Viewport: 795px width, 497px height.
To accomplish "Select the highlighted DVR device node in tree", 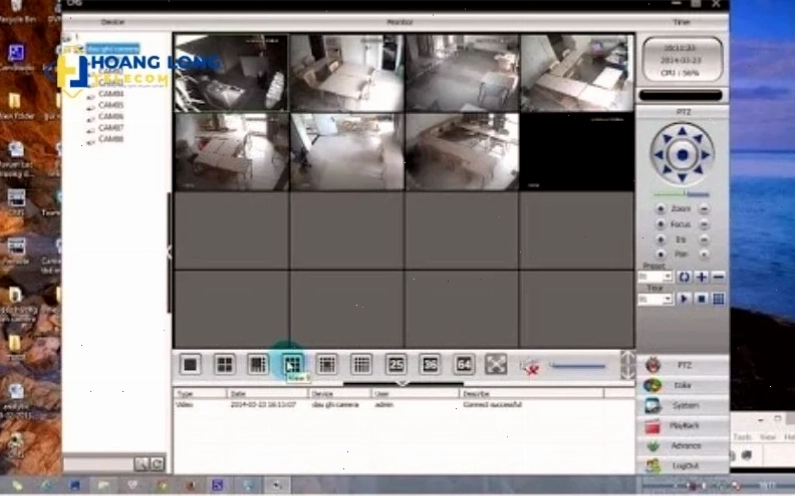I will tap(113, 49).
